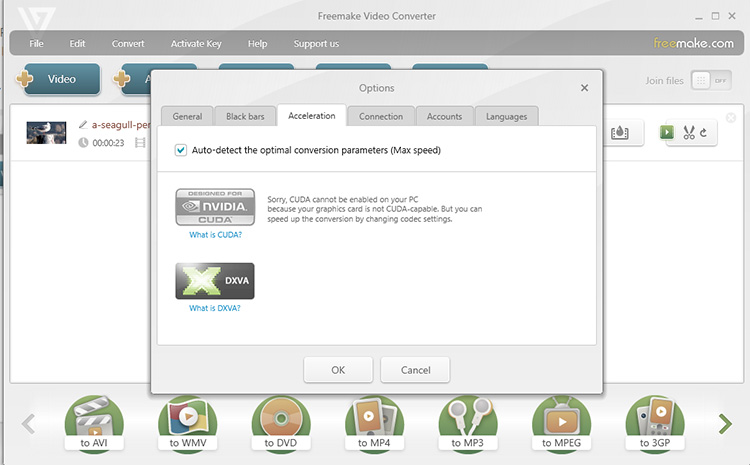Image resolution: width=750 pixels, height=465 pixels.
Task: Click the Cancel button
Action: coord(415,370)
